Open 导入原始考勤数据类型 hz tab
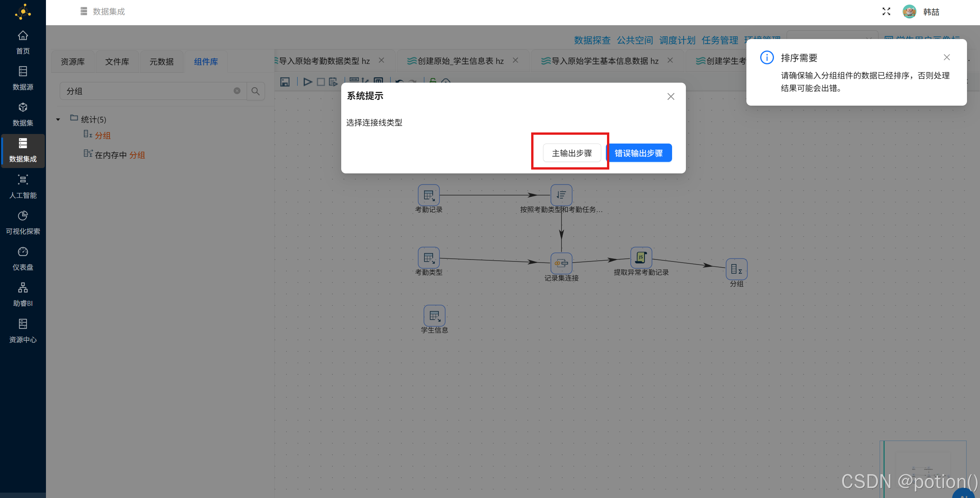This screenshot has height=498, width=980. tap(324, 61)
